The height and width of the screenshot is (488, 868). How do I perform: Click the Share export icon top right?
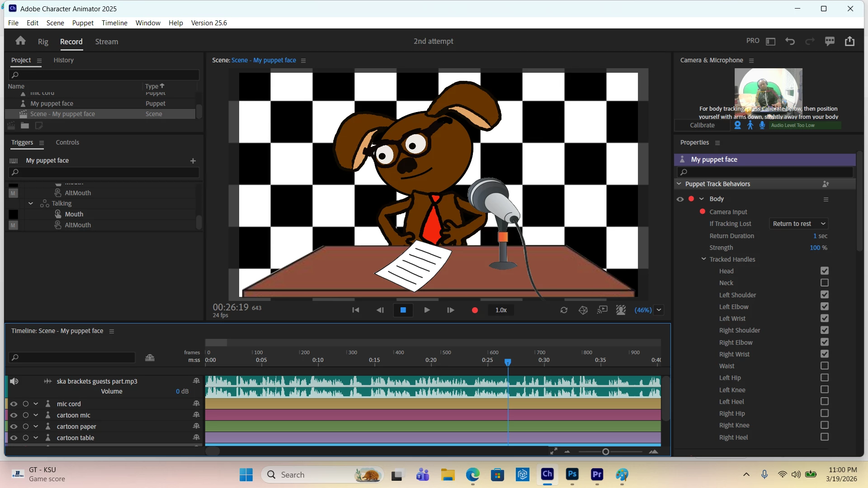tap(849, 41)
